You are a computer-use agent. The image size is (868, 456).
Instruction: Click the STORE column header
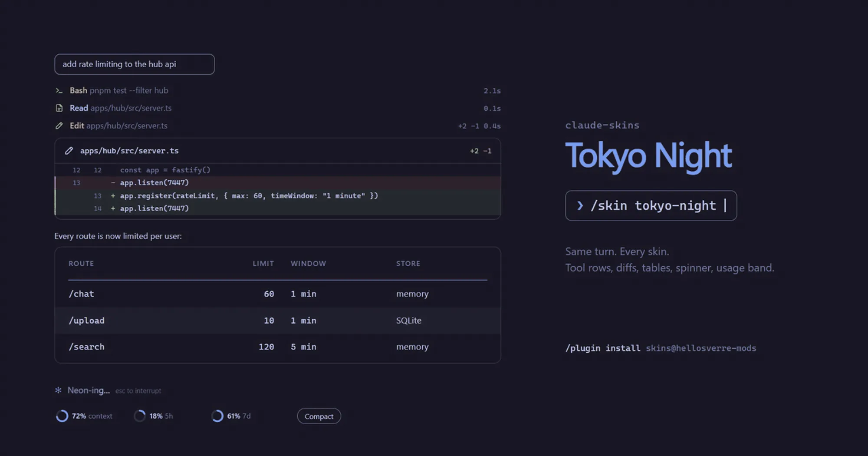408,264
